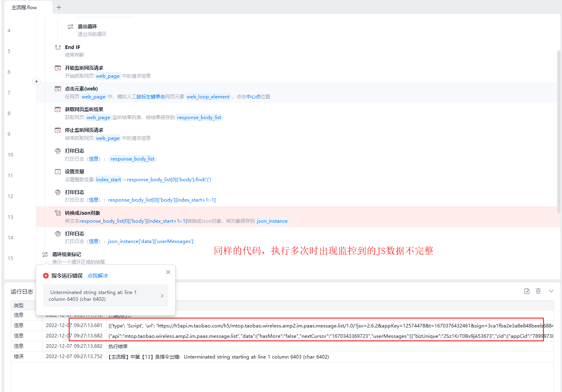Expand the Unterminated string error details

pos(106,296)
